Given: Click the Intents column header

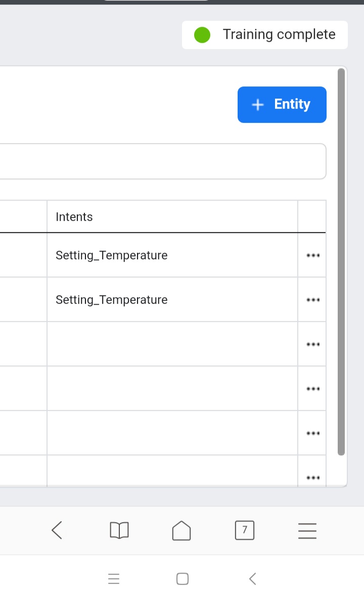Looking at the screenshot, I should (x=74, y=217).
